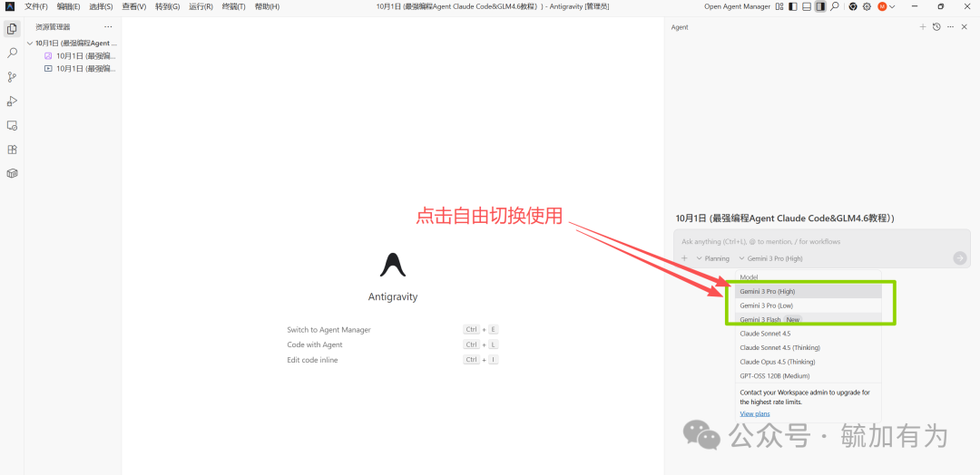
Task: Click the Agent panel title label
Action: click(680, 27)
